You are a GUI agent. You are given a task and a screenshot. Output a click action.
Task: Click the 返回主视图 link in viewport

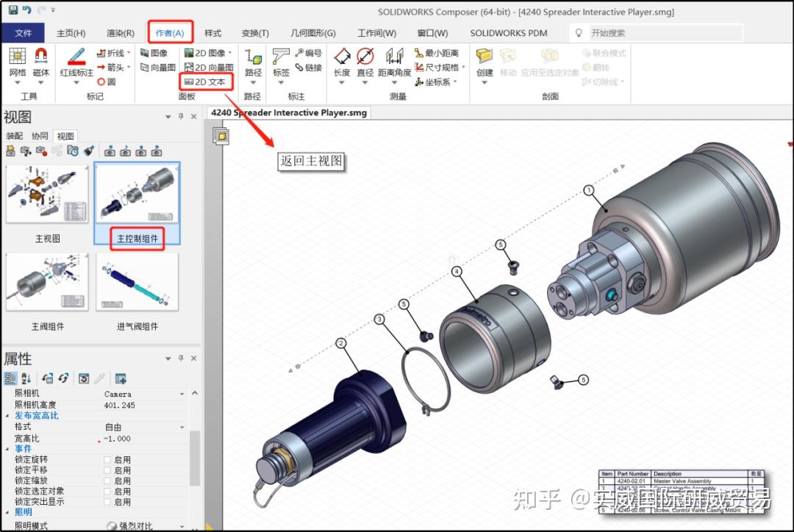[310, 159]
